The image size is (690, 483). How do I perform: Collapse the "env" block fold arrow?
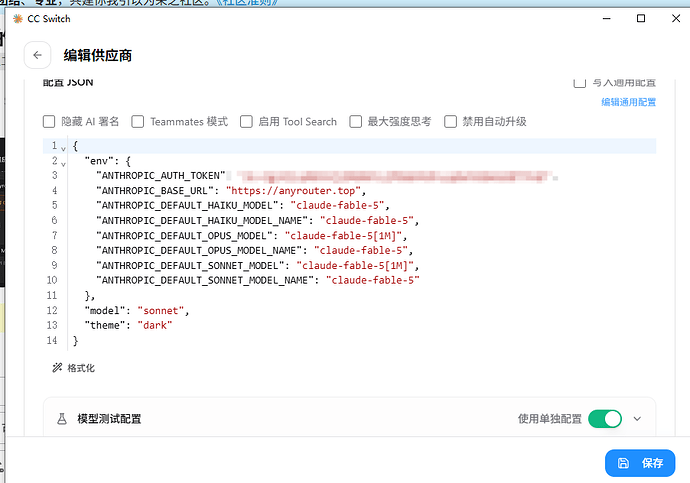pos(63,164)
